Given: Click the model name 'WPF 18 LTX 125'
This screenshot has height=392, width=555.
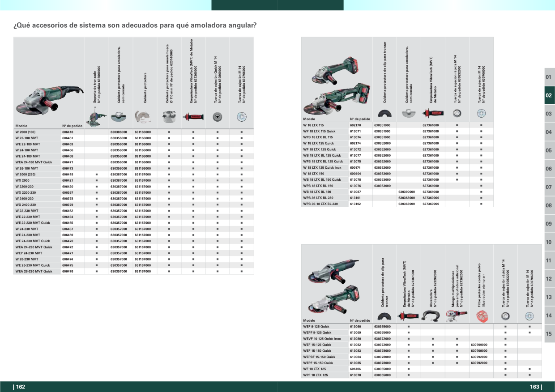Looking at the screenshot, I should (316, 375).
